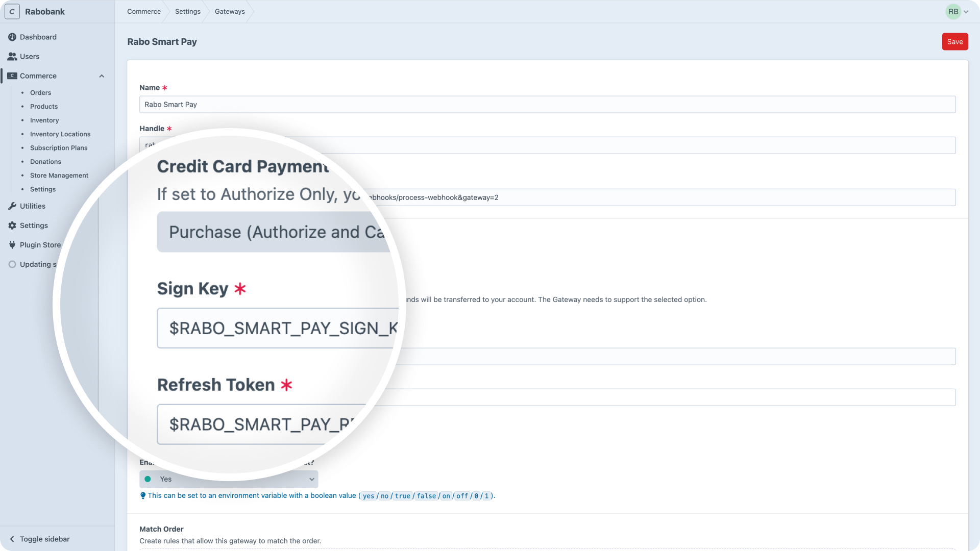Open Orders in Commerce submenu
This screenshot has height=551, width=980.
pyautogui.click(x=40, y=93)
